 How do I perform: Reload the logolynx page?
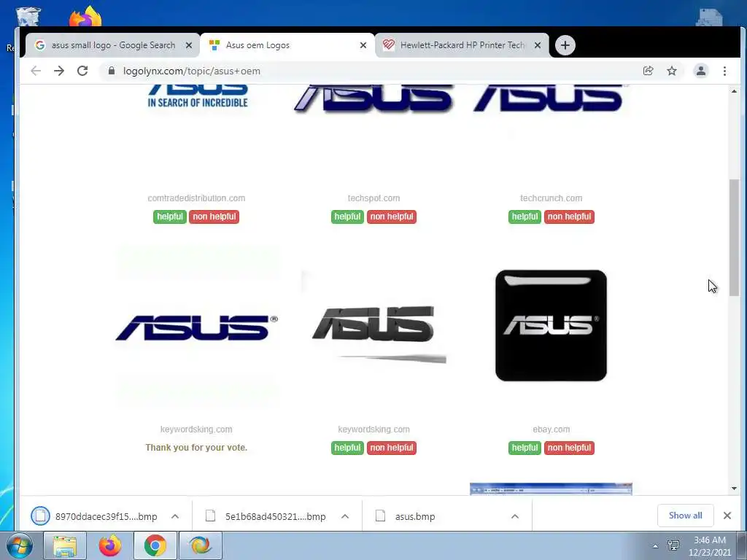pos(82,71)
